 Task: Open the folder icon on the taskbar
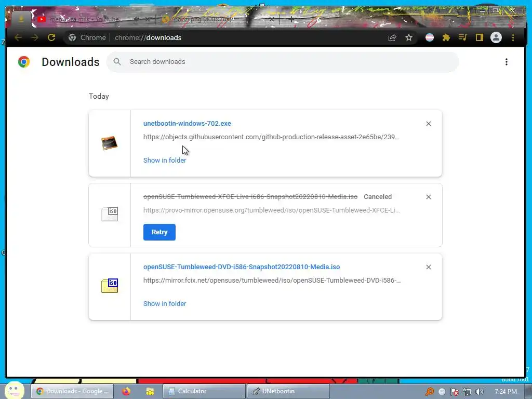tap(150, 392)
